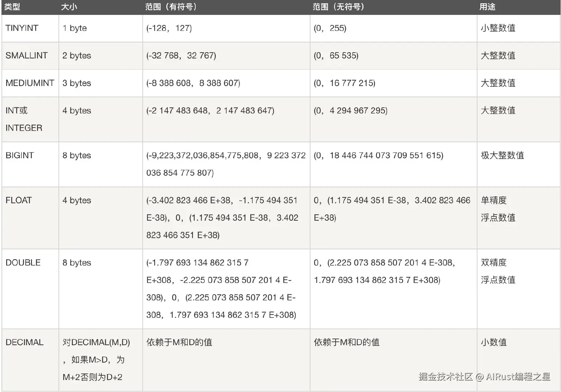561x392 pixels.
Task: Select the 范围（无符号）header cell
Action: 393,7
